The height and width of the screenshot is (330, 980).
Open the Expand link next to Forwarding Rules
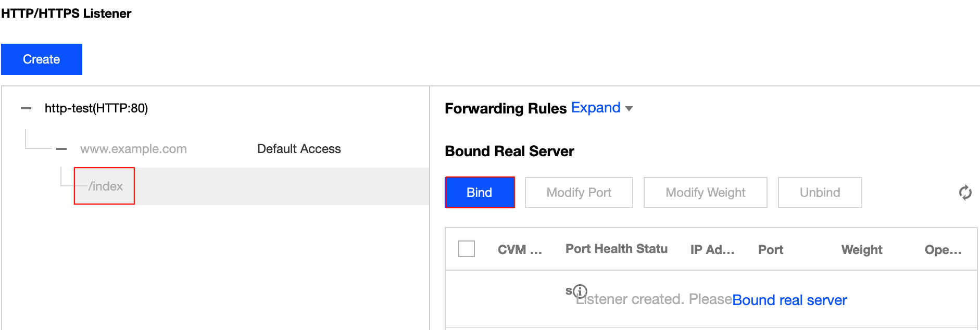coord(595,108)
